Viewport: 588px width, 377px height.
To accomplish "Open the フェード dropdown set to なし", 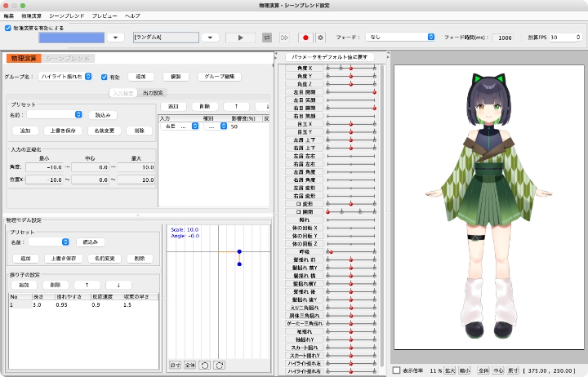I will point(400,38).
